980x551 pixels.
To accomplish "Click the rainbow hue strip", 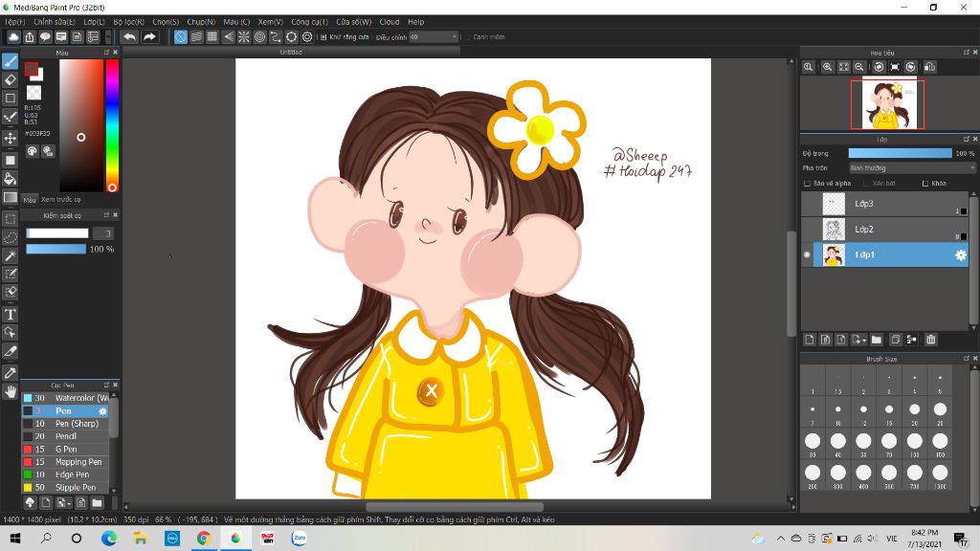I will (x=112, y=125).
